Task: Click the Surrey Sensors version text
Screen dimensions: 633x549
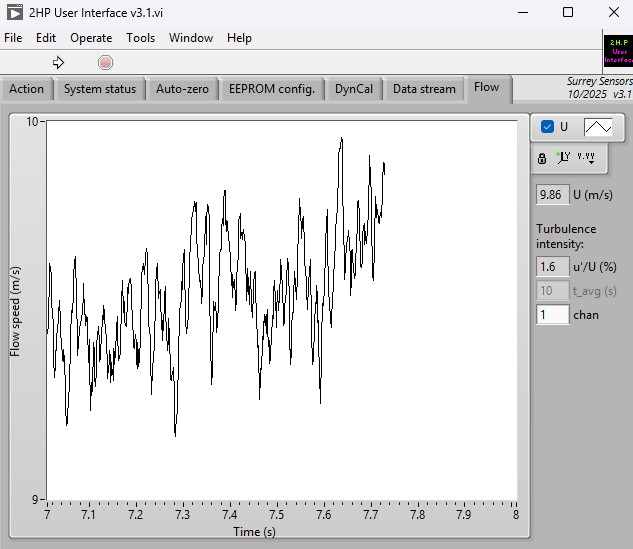Action: pyautogui.click(x=599, y=88)
